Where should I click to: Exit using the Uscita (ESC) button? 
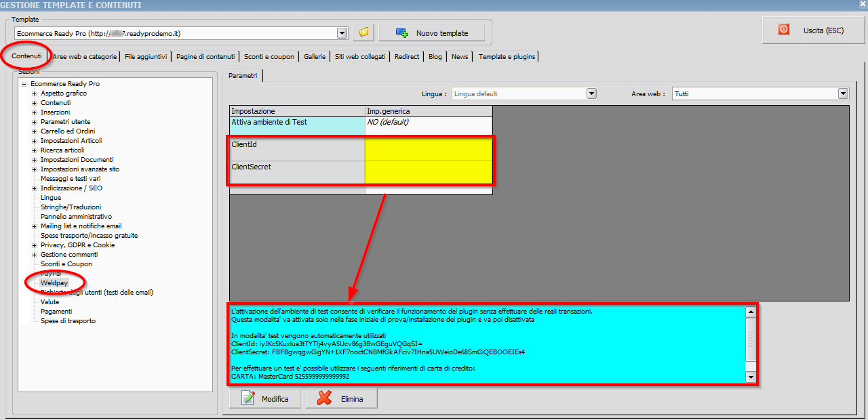click(x=813, y=30)
